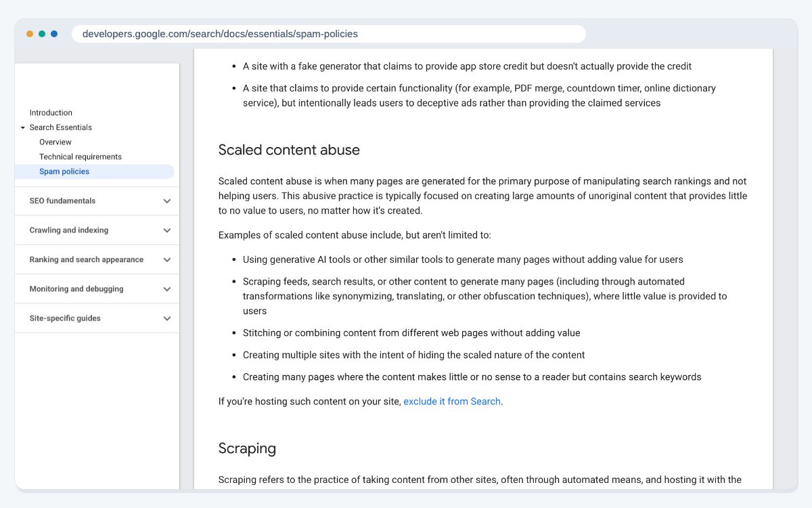Expand SEO fundamentals chevron

[167, 201]
